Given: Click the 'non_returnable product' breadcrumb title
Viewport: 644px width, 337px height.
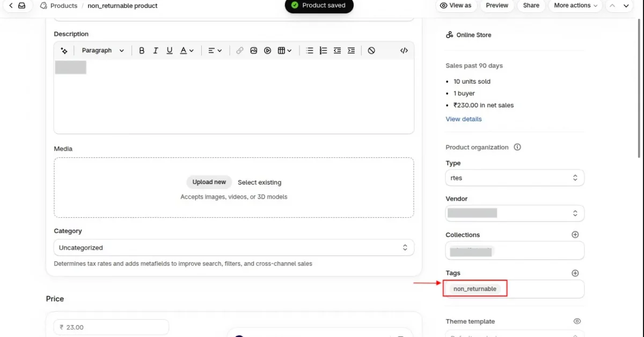Looking at the screenshot, I should click(122, 6).
